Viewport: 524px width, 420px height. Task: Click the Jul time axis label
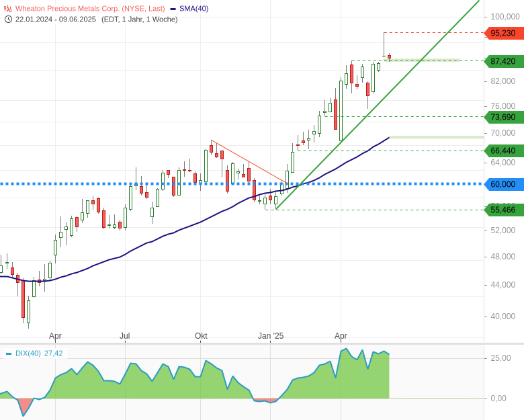(x=125, y=336)
